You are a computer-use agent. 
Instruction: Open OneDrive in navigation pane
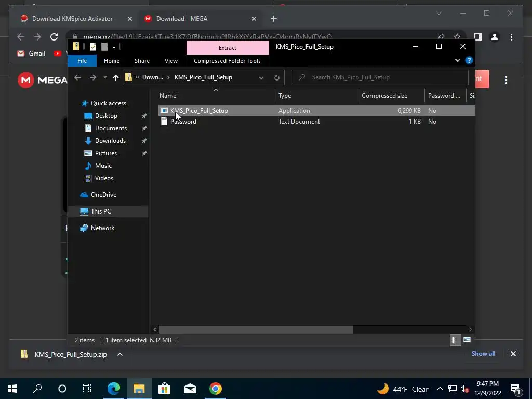103,195
